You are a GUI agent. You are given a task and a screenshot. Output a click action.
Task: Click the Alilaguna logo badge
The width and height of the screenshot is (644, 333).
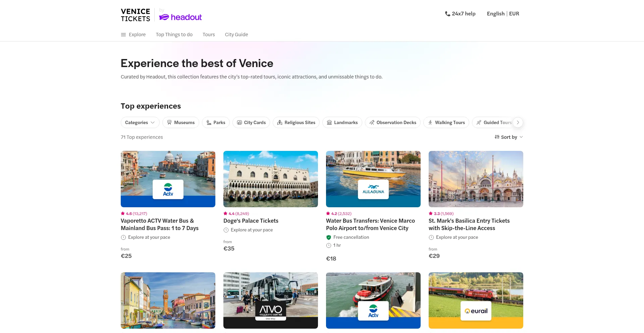tap(373, 189)
